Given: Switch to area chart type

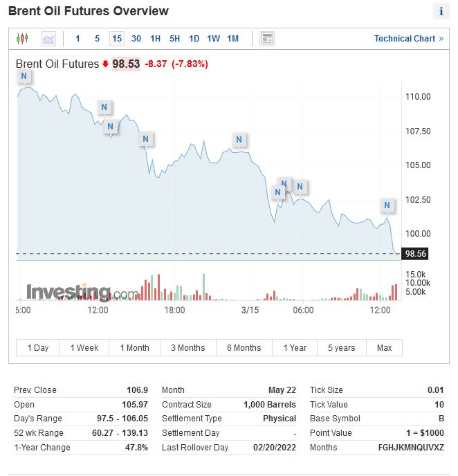Looking at the screenshot, I should 48,39.
